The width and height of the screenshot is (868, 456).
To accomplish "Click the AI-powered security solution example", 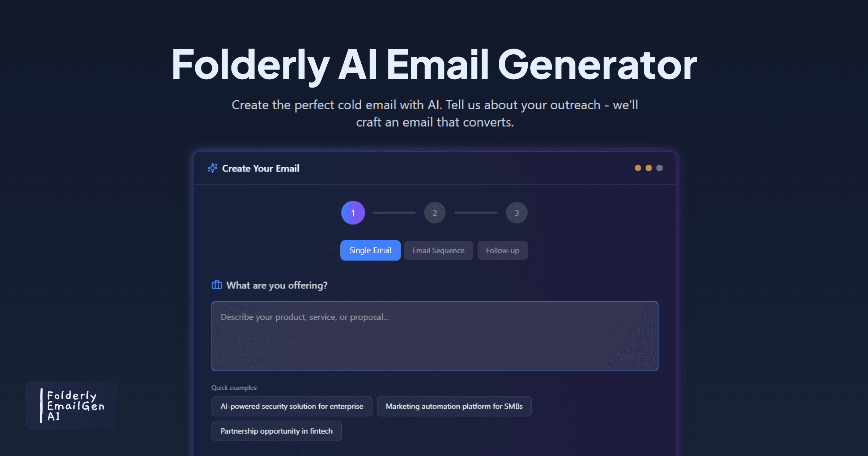I will [x=292, y=406].
